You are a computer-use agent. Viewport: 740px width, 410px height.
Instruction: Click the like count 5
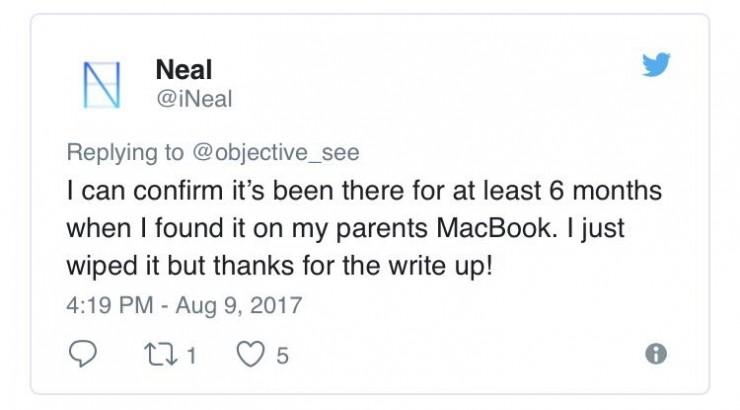click(x=282, y=355)
